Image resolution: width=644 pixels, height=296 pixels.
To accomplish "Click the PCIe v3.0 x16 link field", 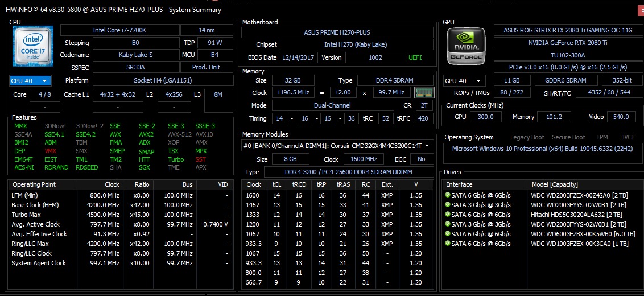I will (x=568, y=67).
